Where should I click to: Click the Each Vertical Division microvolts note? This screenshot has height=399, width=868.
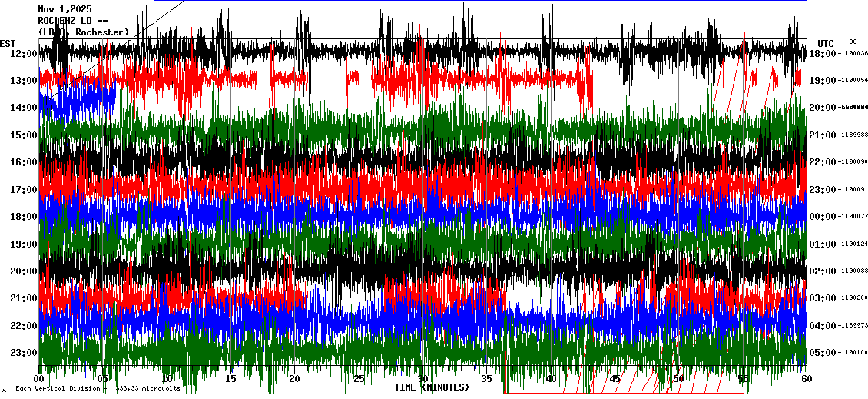pyautogui.click(x=98, y=389)
